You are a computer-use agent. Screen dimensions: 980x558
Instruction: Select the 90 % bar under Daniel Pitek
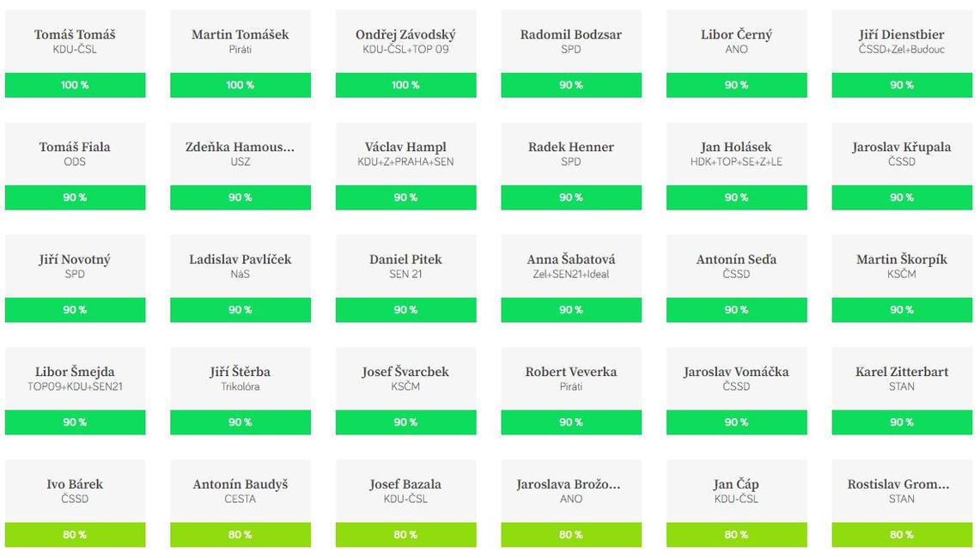pos(405,310)
